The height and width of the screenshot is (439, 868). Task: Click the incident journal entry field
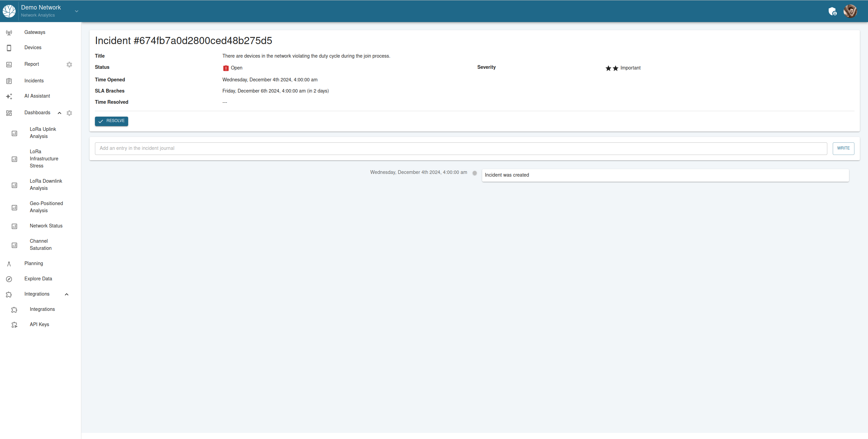460,148
